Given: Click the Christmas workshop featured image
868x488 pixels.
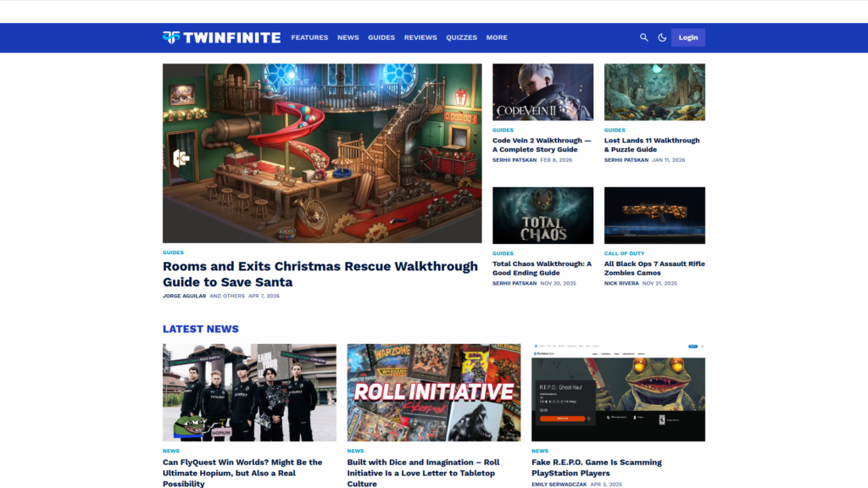Looking at the screenshot, I should click(x=322, y=153).
